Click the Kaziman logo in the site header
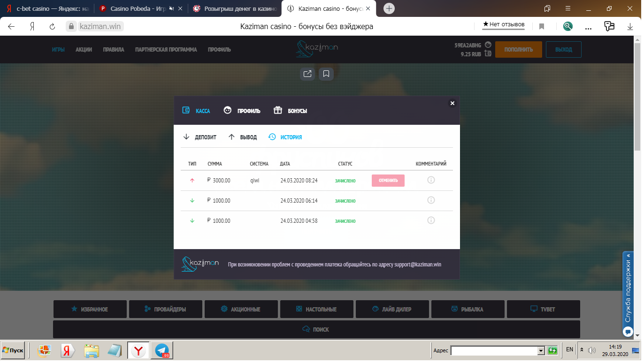 (x=317, y=49)
